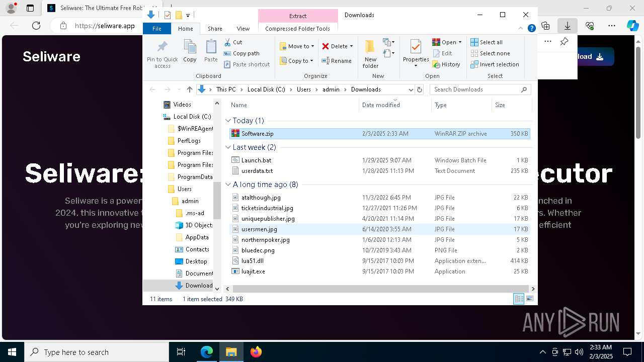
Task: Click Copy path in ribbon
Action: tap(242, 53)
